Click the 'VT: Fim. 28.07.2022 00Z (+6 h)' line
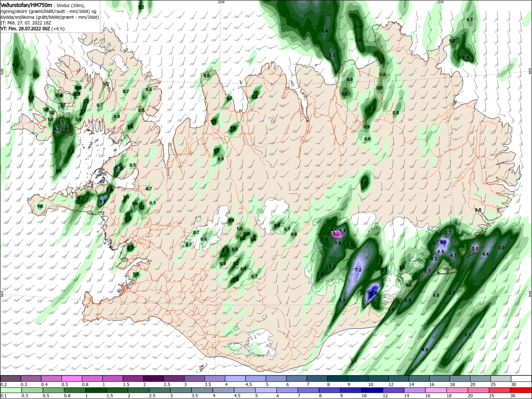Screen dimensions: 532x399 [32, 29]
